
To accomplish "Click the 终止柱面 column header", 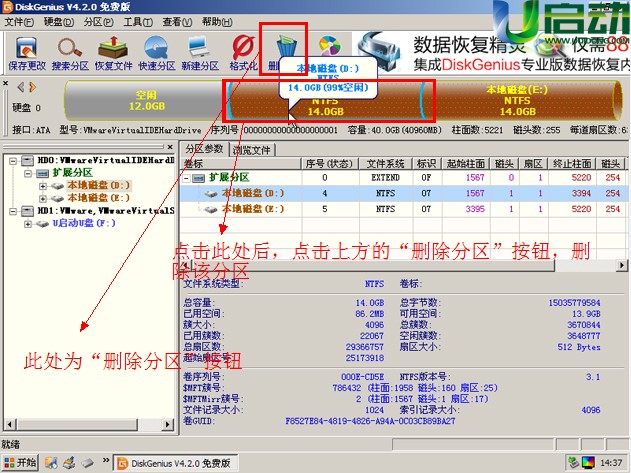I will tap(571, 163).
